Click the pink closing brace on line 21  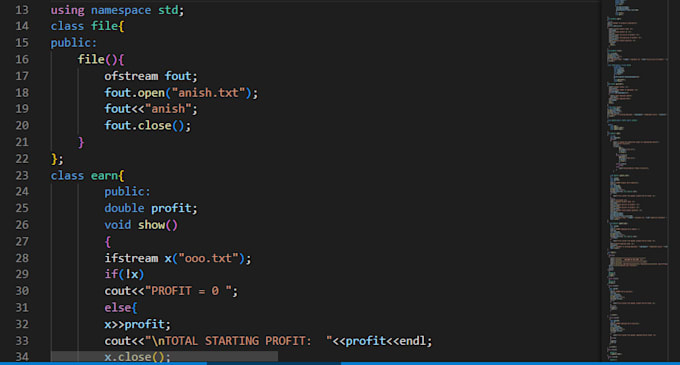(81, 142)
